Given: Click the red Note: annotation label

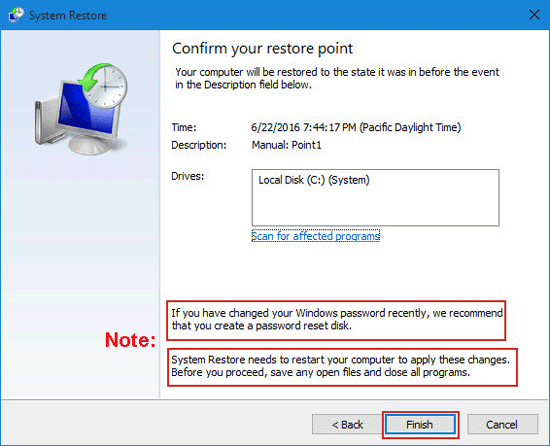Looking at the screenshot, I should pyautogui.click(x=130, y=340).
